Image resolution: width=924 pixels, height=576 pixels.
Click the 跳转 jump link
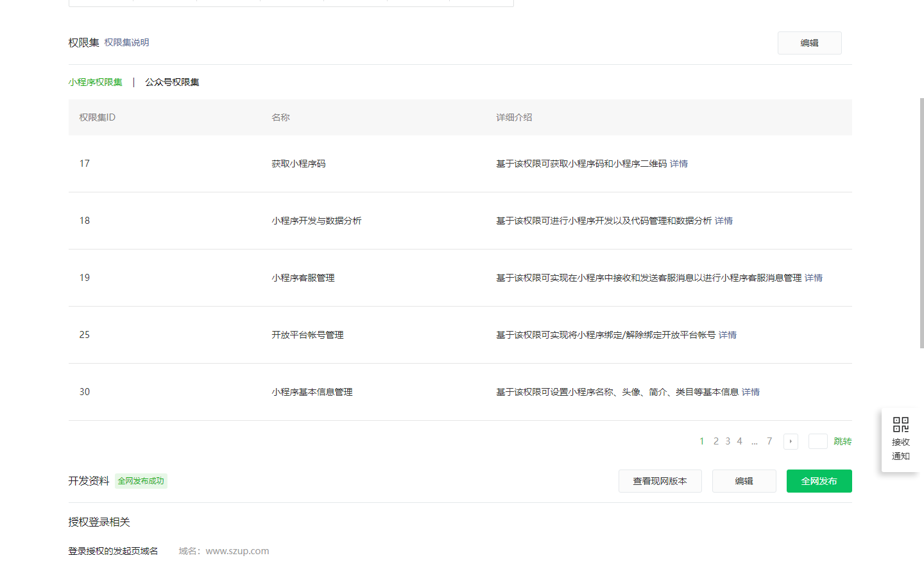(843, 441)
